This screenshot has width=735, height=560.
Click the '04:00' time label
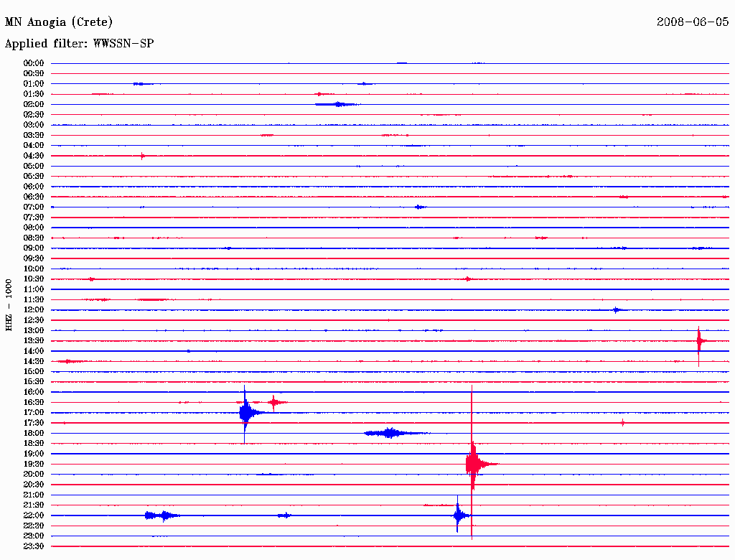pos(34,146)
